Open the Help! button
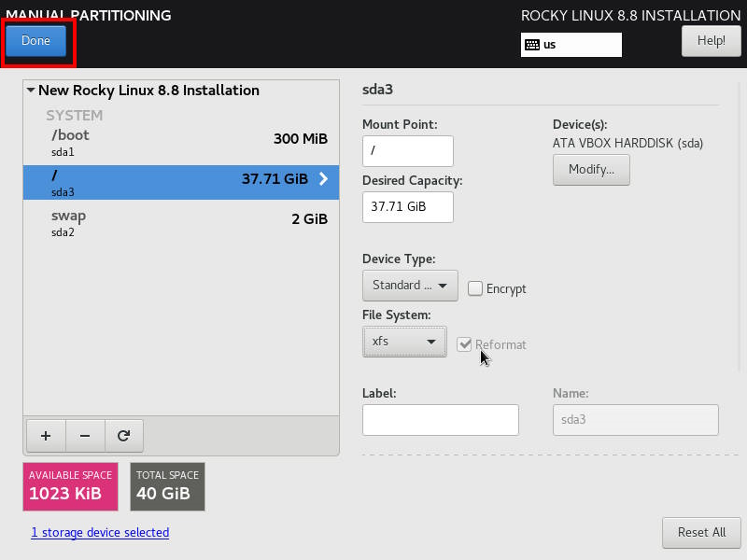This screenshot has width=747, height=560. (712, 41)
